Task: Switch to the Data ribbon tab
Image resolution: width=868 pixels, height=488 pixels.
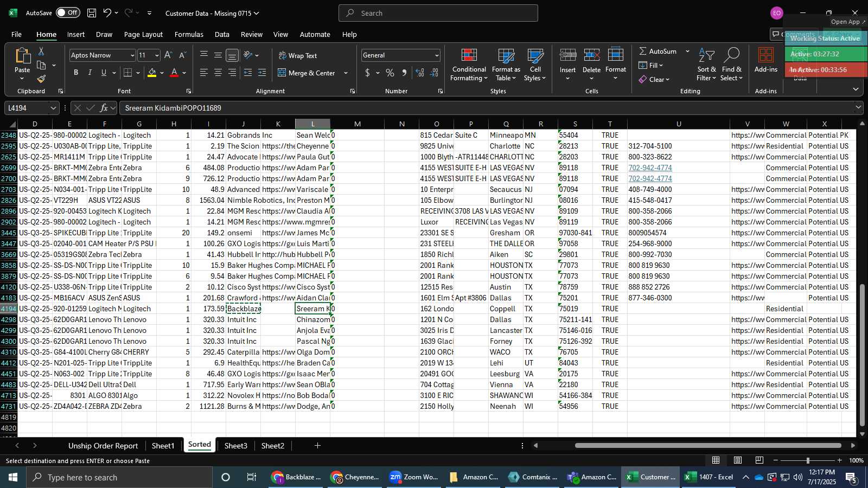Action: click(x=222, y=34)
